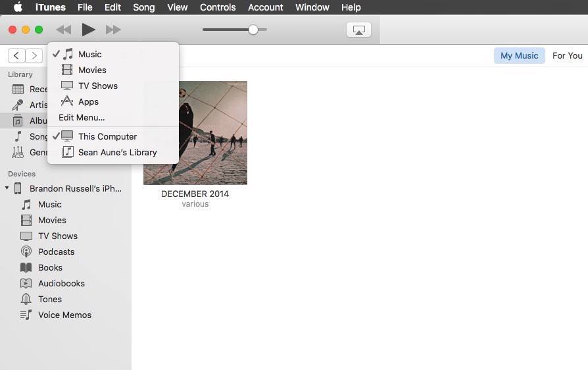Viewport: 588px width, 370px height.
Task: Click the Play button
Action: coord(88,30)
